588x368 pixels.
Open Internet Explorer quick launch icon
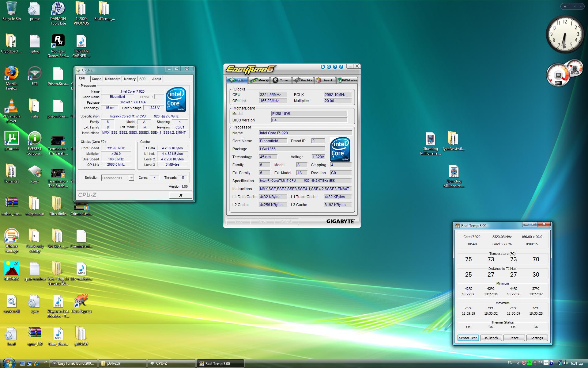pos(37,363)
